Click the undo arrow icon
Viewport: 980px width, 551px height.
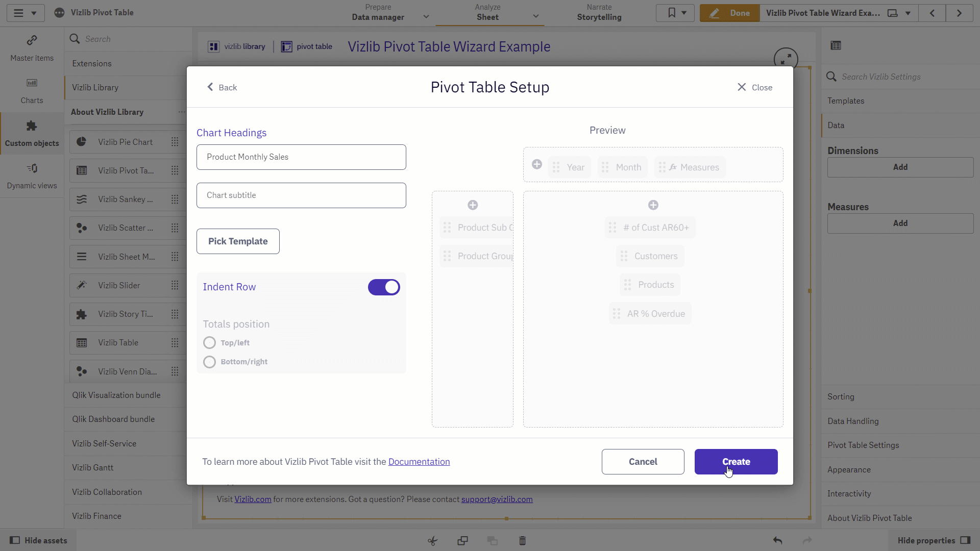(x=777, y=540)
